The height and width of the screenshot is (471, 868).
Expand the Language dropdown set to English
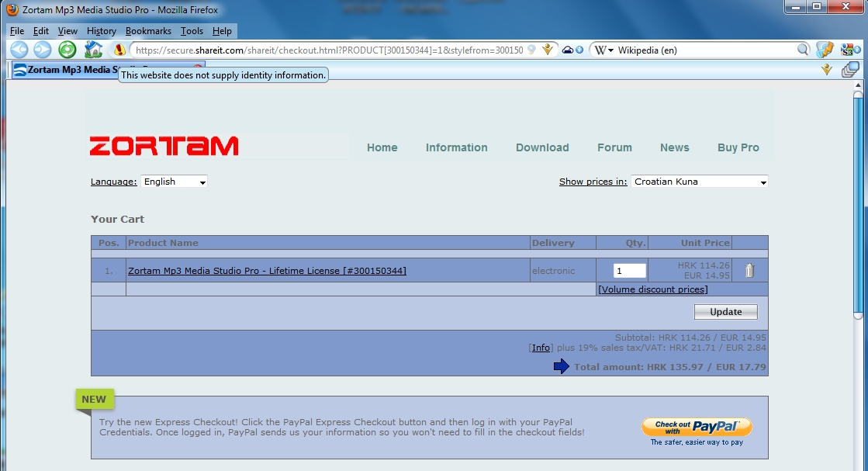(174, 182)
